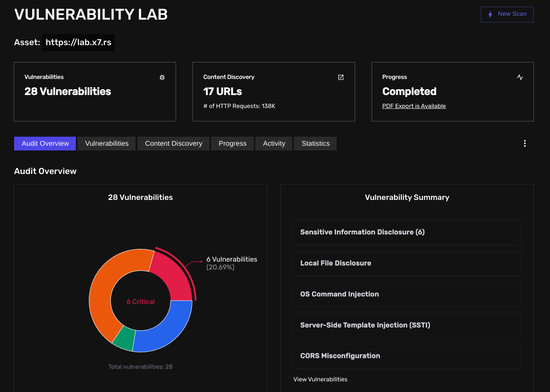Viewport: 550px width, 392px height.
Task: Open the three-dot more options menu
Action: (525, 143)
